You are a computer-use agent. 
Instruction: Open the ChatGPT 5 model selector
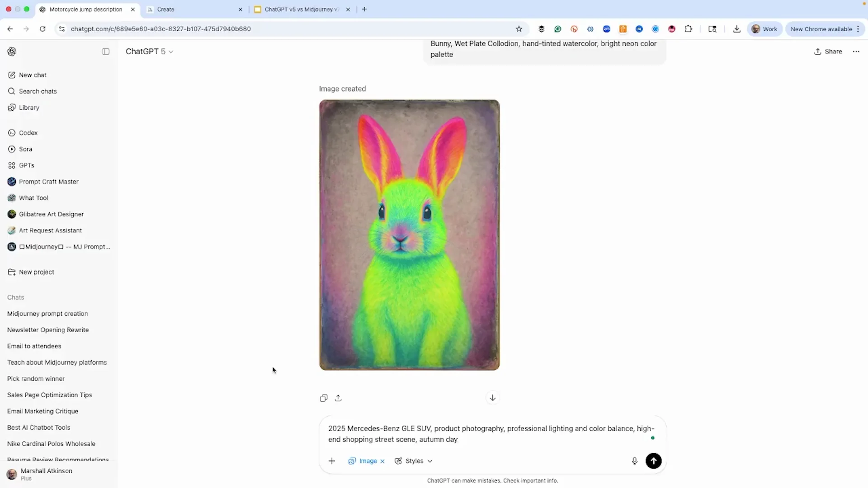coord(149,52)
